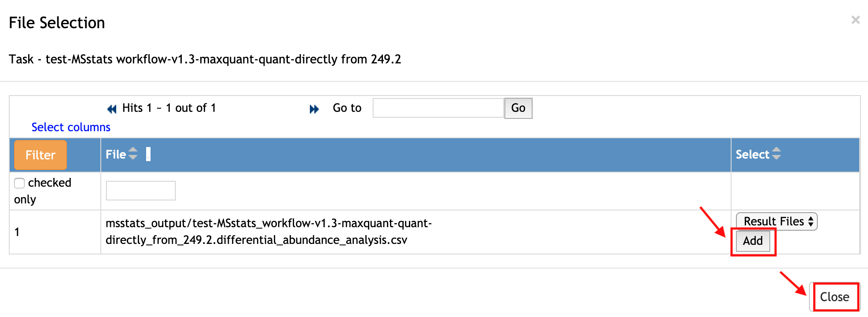Screen dimensions: 868x317
Task: Click the orange Filter button
Action: (40, 155)
